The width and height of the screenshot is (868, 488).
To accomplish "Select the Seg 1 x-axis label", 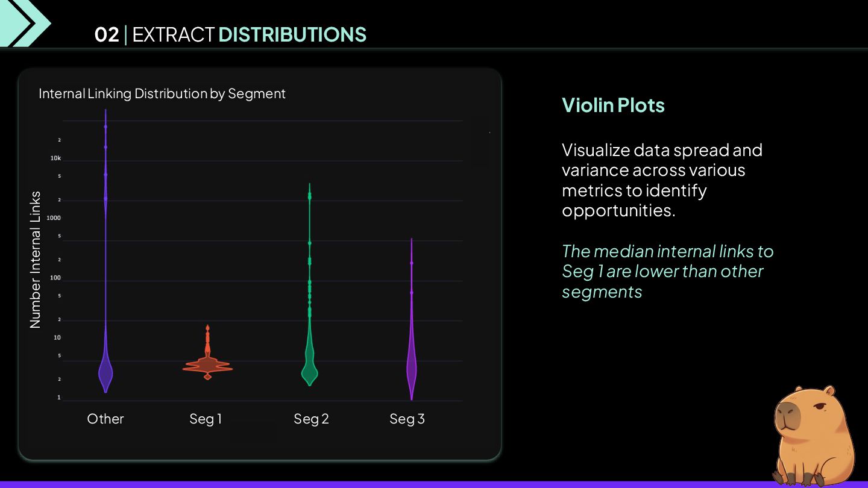I will (206, 419).
